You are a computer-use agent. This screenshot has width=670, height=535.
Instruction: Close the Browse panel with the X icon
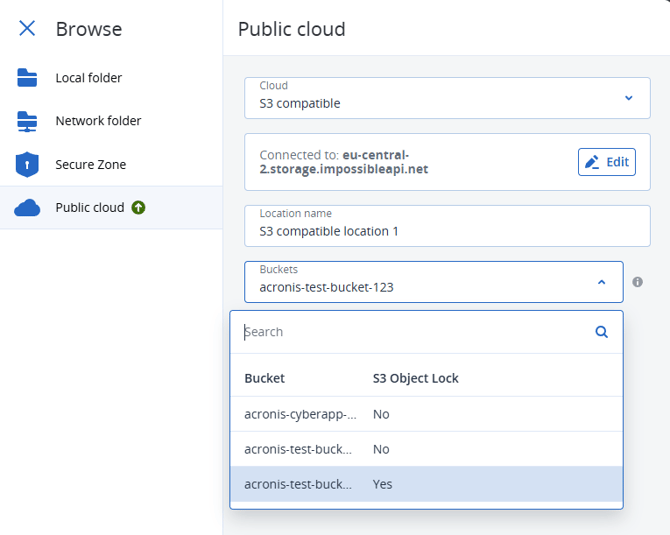(x=27, y=29)
